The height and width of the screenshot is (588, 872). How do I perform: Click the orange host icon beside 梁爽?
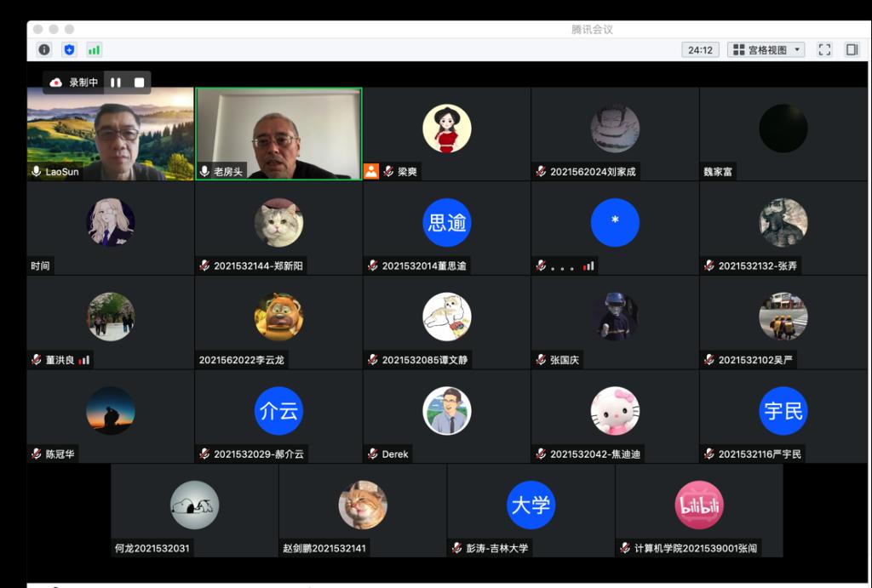371,171
